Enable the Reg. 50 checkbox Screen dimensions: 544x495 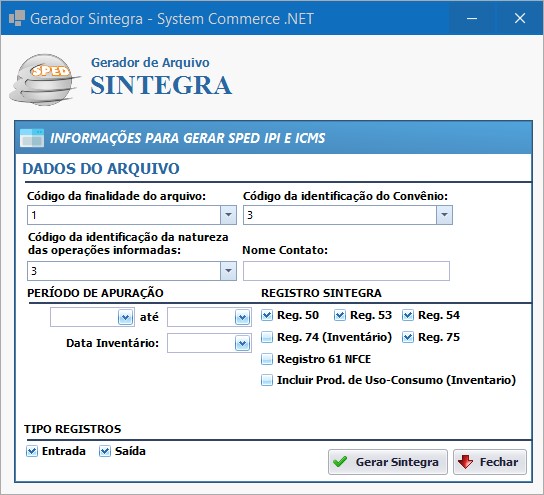coord(267,315)
